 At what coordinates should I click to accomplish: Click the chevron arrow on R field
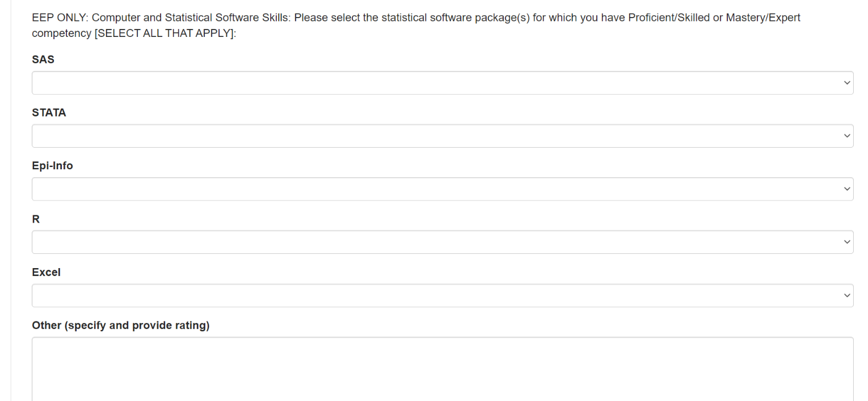[848, 242]
